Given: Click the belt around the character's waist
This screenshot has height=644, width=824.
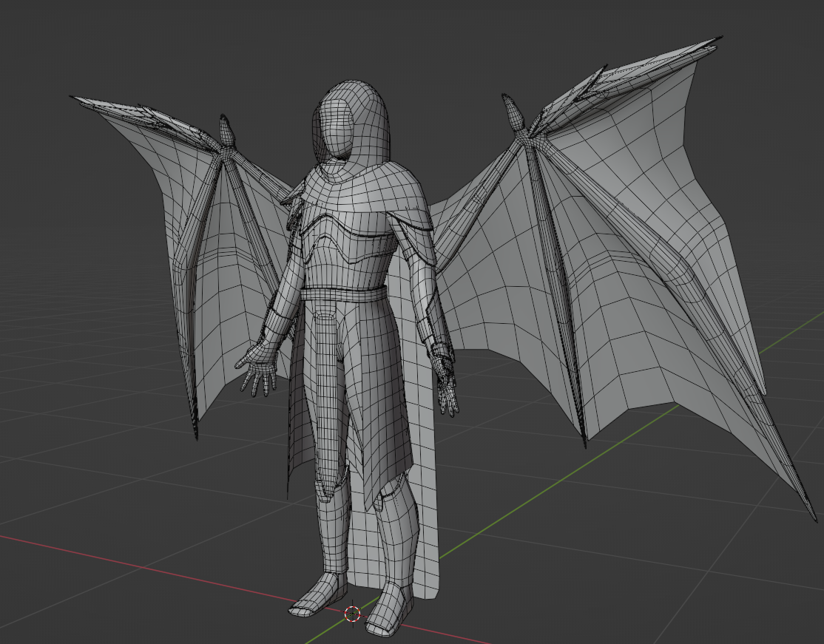Looking at the screenshot, I should pos(344,294).
